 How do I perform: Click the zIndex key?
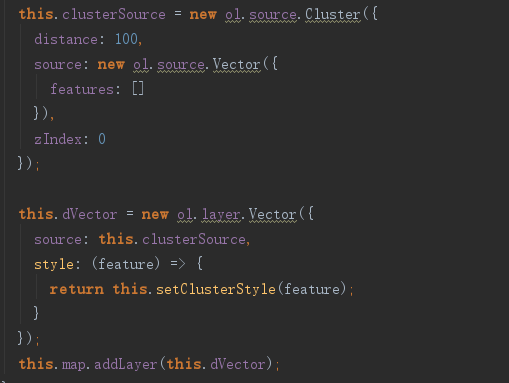click(58, 139)
